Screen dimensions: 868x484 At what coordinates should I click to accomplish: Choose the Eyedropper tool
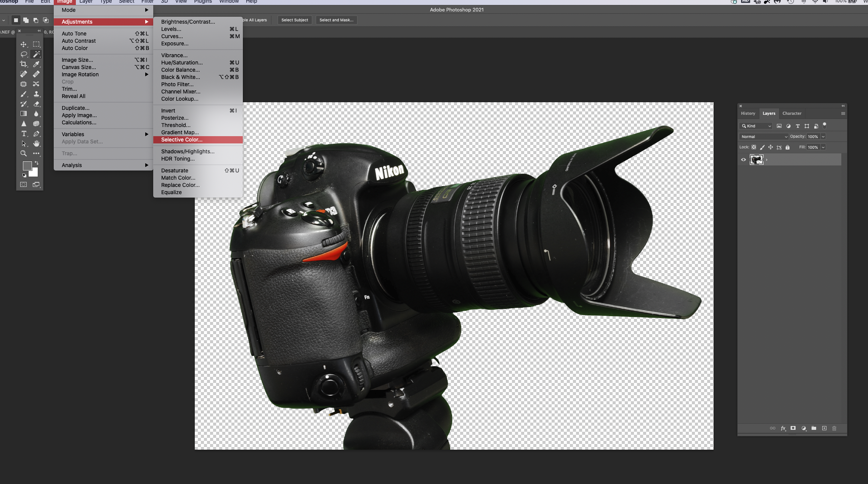36,64
